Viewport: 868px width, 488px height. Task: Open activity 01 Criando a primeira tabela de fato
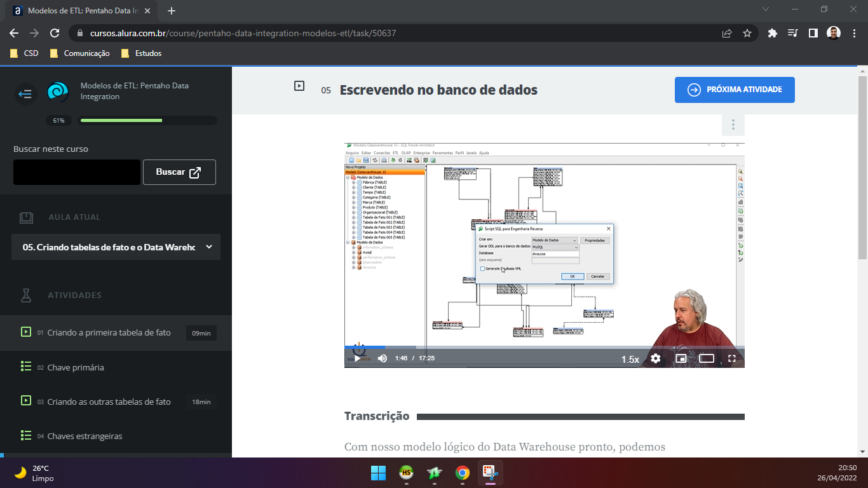116,332
